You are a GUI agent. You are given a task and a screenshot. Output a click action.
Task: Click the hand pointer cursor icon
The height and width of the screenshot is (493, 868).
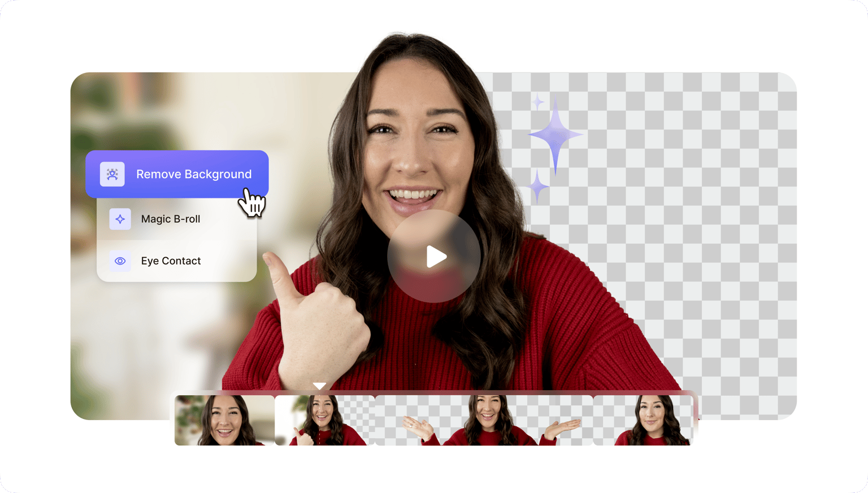point(251,203)
